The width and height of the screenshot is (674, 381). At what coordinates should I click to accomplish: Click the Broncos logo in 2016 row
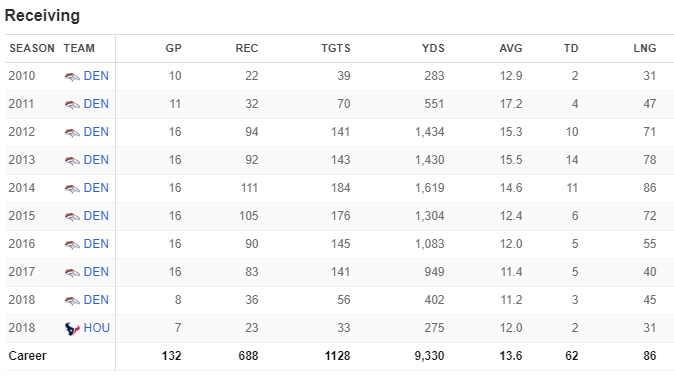(x=72, y=244)
